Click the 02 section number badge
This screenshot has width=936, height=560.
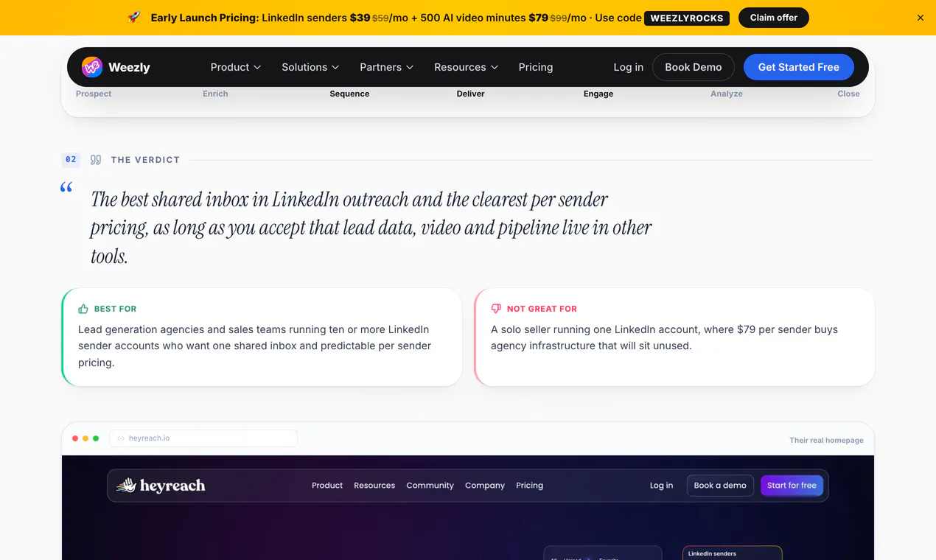pos(71,160)
